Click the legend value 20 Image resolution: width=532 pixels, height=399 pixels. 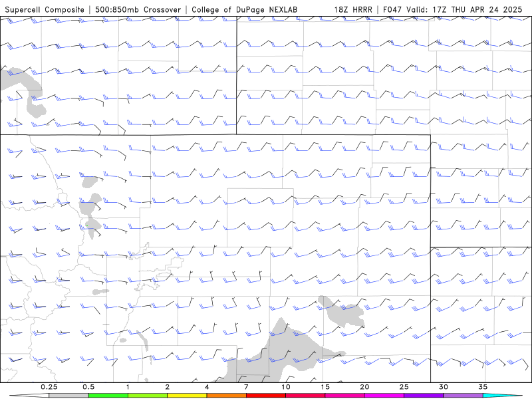coord(364,387)
